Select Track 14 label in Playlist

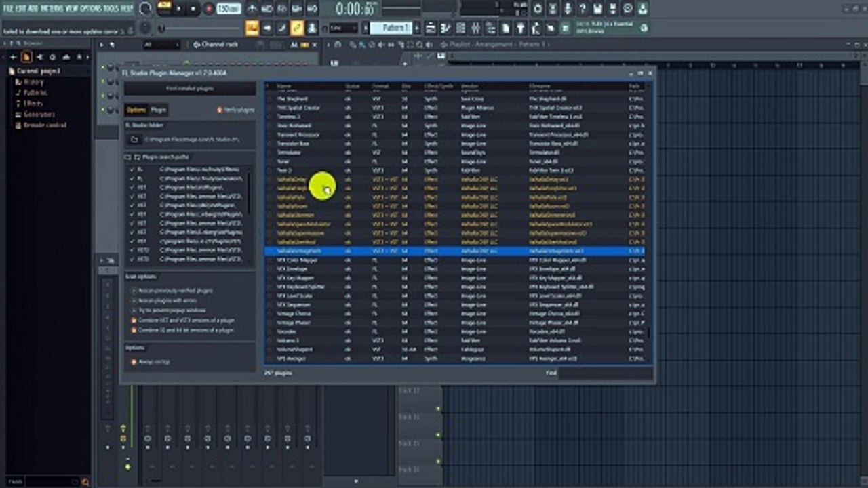click(409, 417)
